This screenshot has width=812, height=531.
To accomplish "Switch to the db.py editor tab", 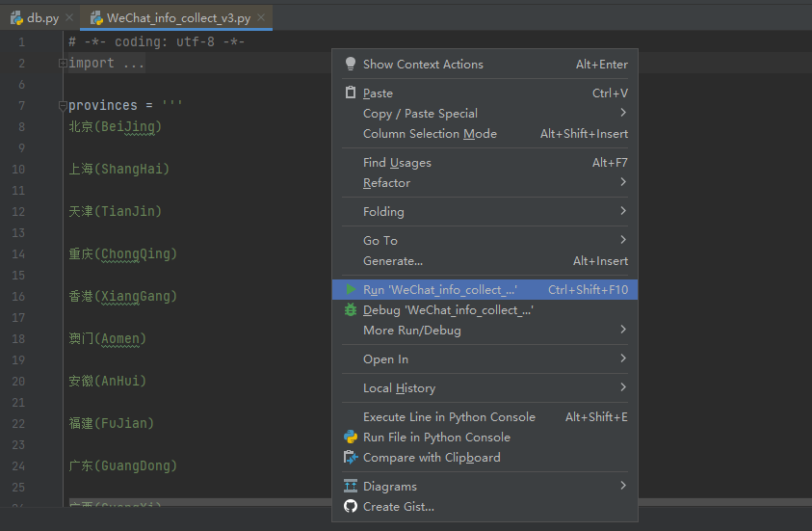I will [x=37, y=18].
